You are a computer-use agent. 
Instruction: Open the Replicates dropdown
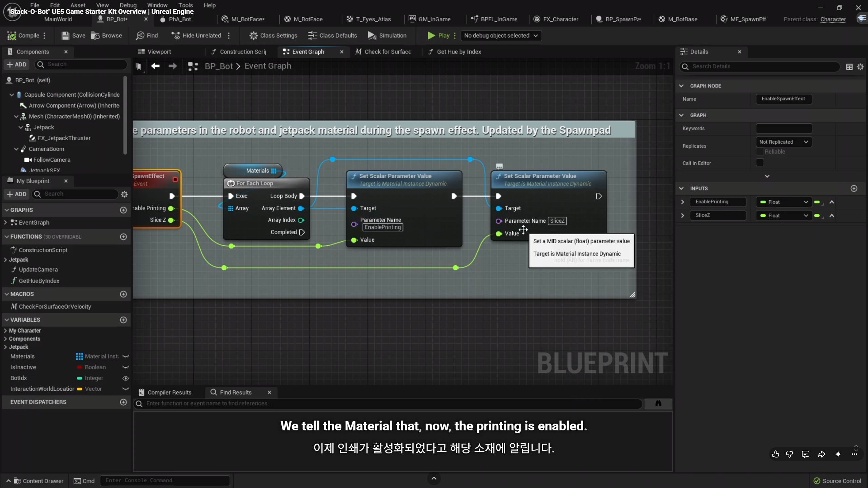coord(784,142)
